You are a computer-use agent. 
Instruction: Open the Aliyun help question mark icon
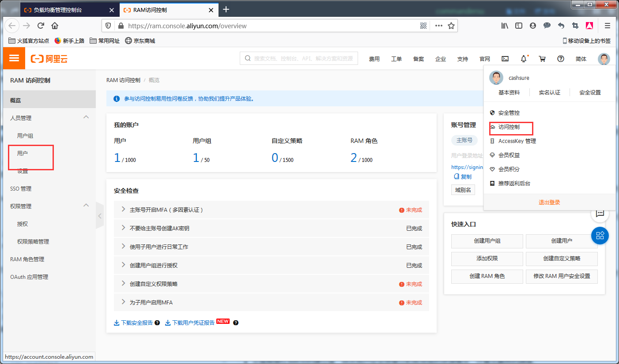(561, 58)
